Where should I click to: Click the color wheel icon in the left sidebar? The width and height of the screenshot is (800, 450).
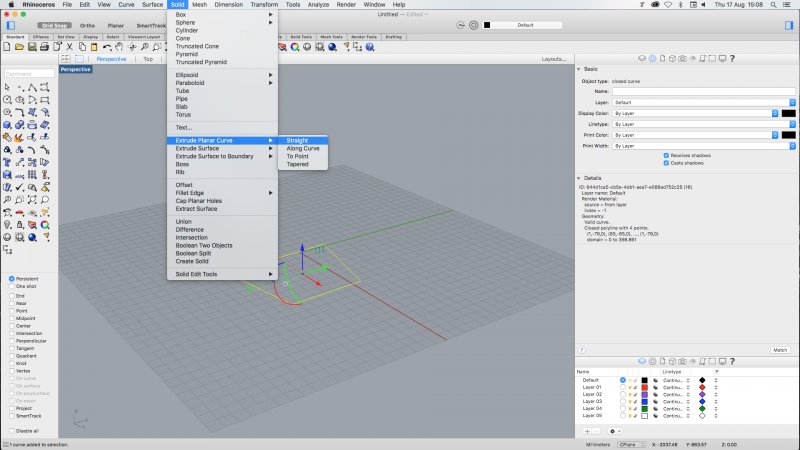(x=45, y=224)
